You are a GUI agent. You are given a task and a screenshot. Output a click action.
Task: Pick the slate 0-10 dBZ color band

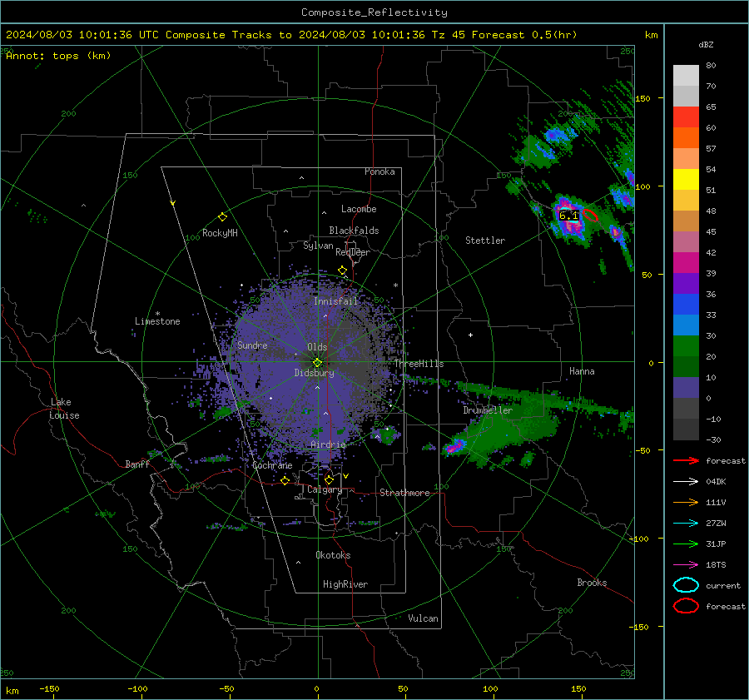pos(686,388)
